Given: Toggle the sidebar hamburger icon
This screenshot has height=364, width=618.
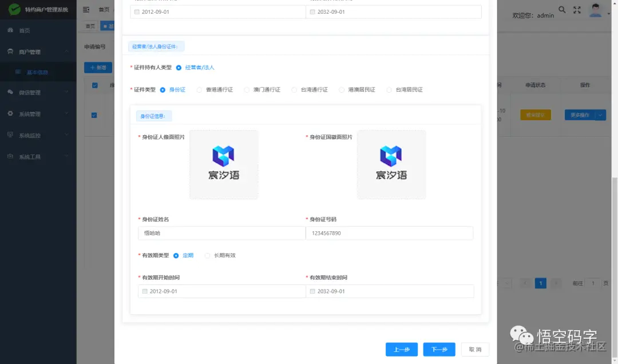Looking at the screenshot, I should [86, 9].
